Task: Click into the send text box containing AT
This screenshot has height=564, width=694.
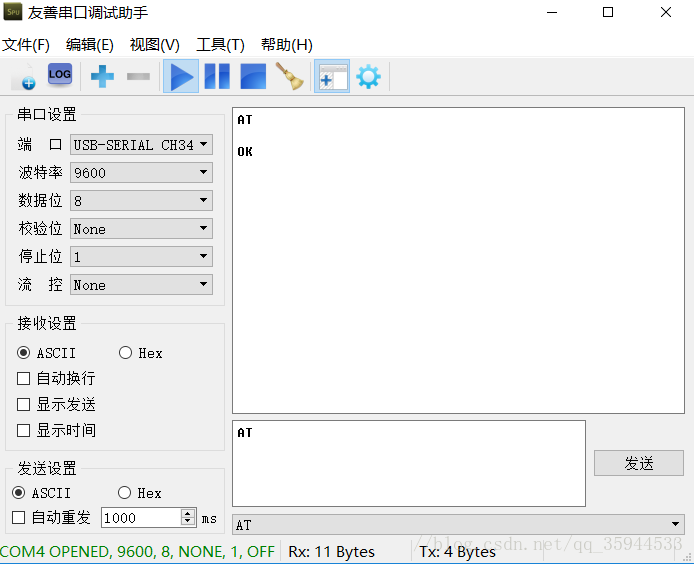Action: (409, 463)
